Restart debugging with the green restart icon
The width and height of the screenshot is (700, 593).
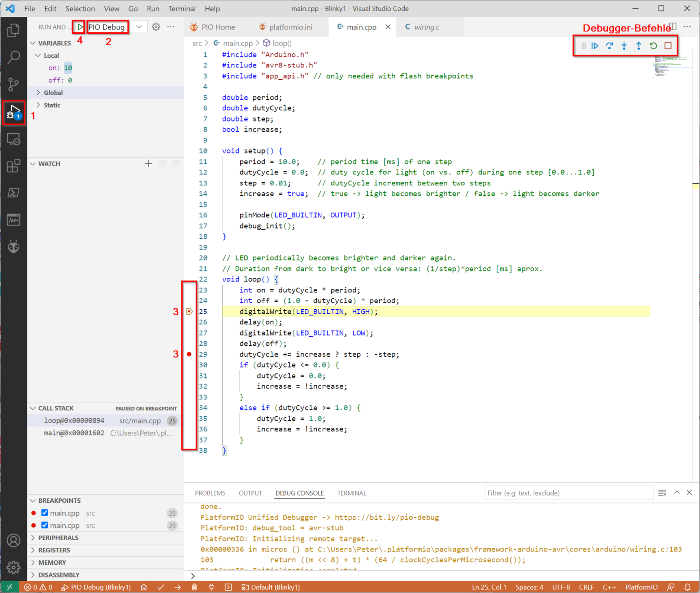654,46
